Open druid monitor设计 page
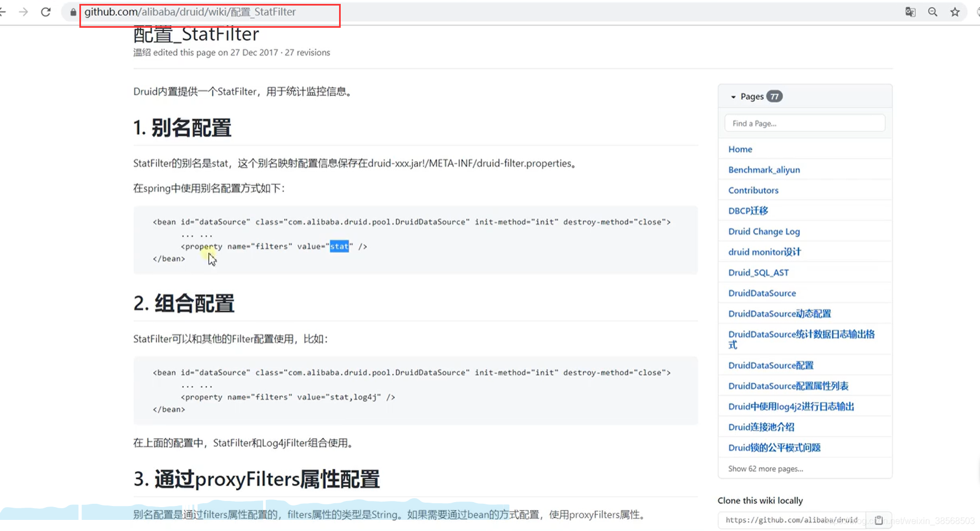The width and height of the screenshot is (980, 531). tap(765, 252)
